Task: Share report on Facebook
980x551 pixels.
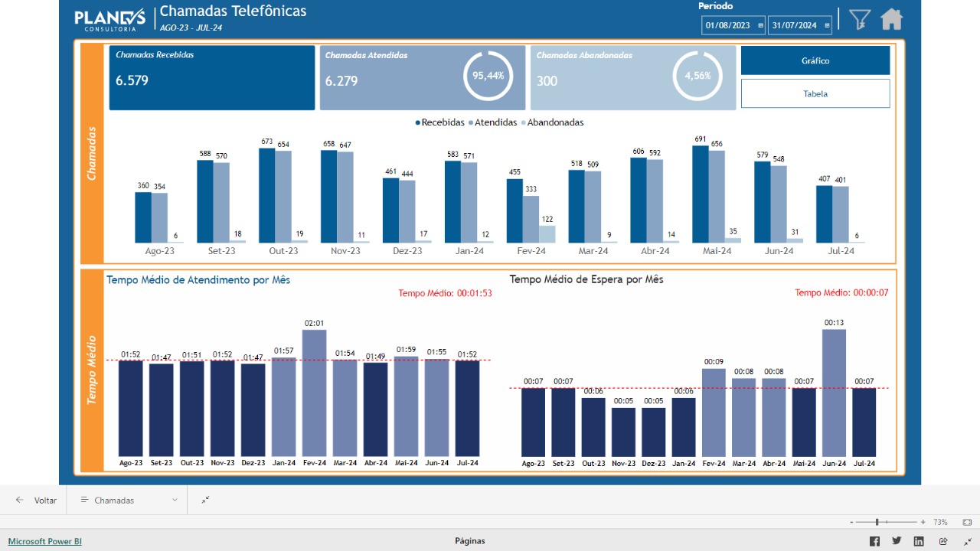Action: pyautogui.click(x=874, y=541)
